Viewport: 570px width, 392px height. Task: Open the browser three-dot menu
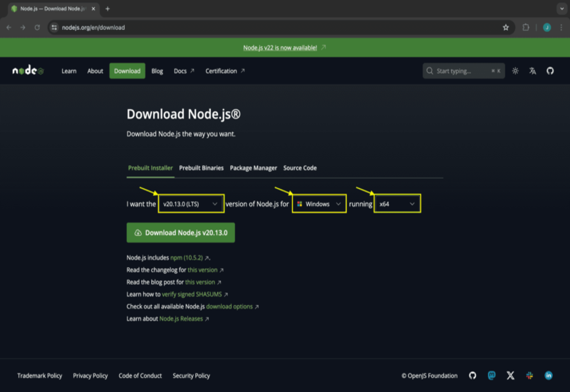pos(561,27)
